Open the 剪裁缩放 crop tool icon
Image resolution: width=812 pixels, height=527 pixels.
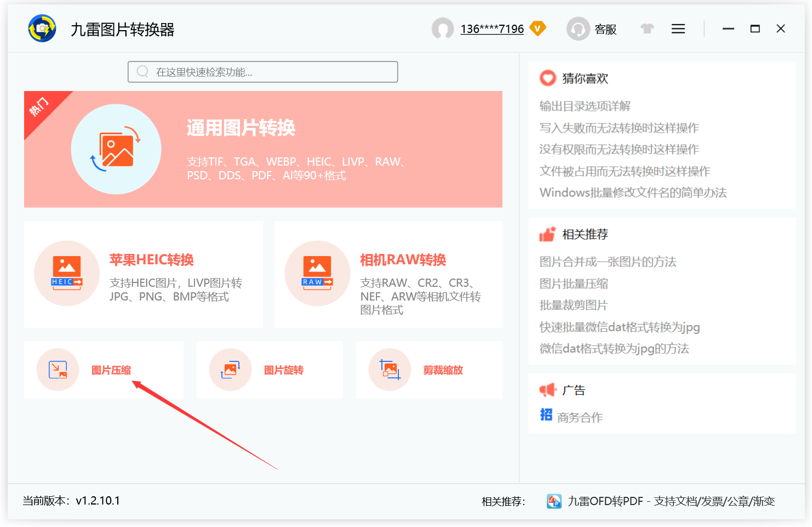tap(390, 370)
